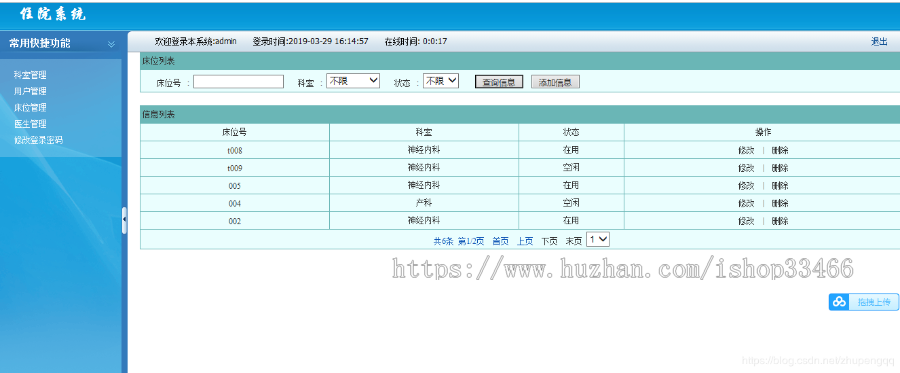
Task: Go to 首页 in pagination
Action: coord(501,242)
